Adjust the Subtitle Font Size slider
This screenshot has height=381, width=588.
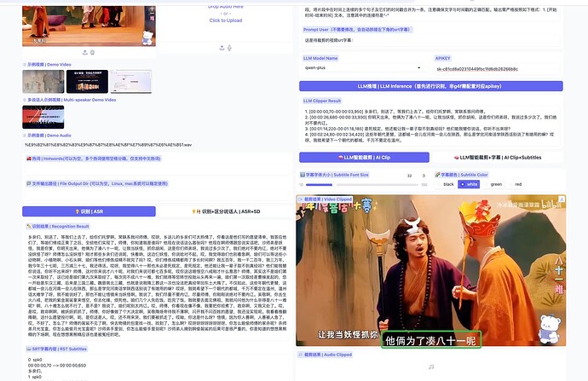pyautogui.click(x=361, y=184)
